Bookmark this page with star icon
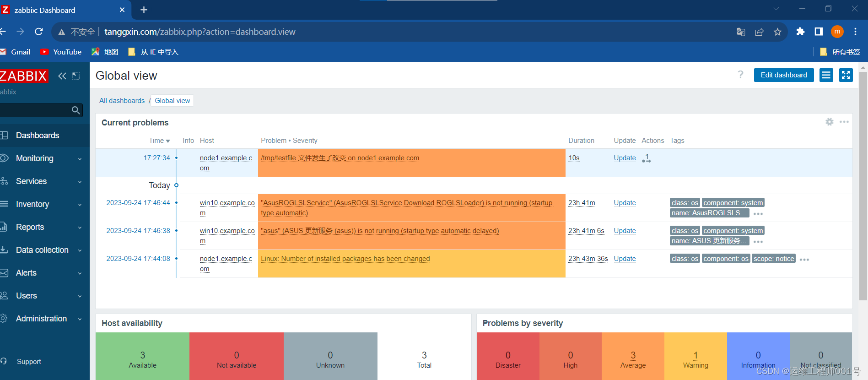 [x=777, y=32]
